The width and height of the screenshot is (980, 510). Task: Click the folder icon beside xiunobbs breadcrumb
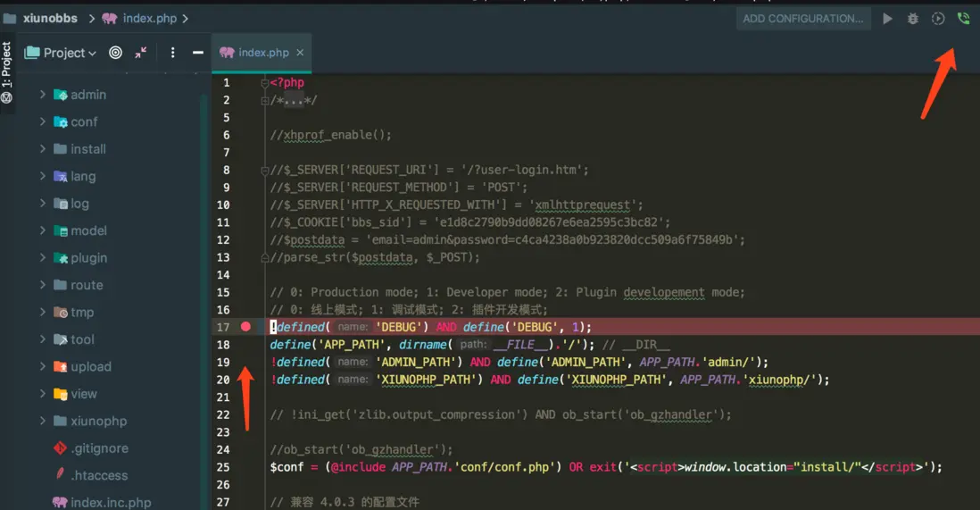click(x=10, y=18)
